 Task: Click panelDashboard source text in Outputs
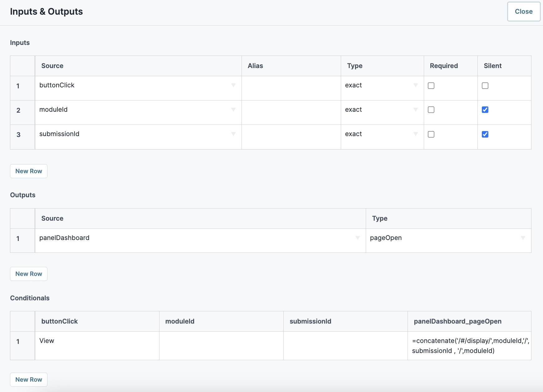(64, 238)
